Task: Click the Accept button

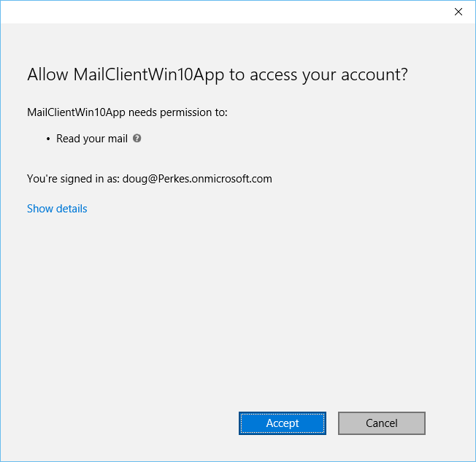Action: pos(283,423)
